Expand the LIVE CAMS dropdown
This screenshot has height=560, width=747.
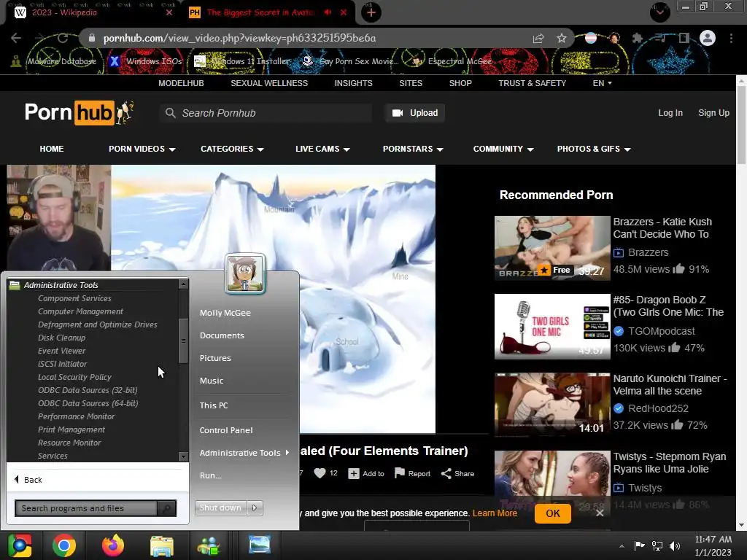322,149
